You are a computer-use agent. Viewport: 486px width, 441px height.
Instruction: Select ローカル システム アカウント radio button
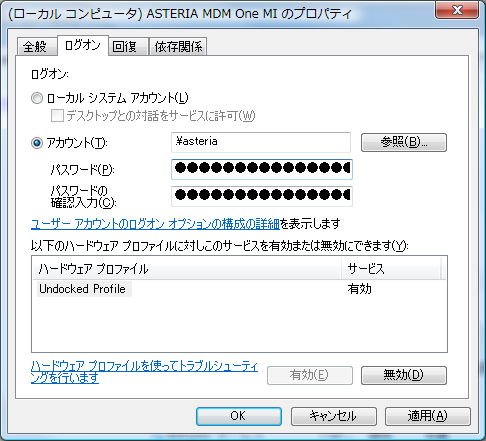pyautogui.click(x=37, y=98)
